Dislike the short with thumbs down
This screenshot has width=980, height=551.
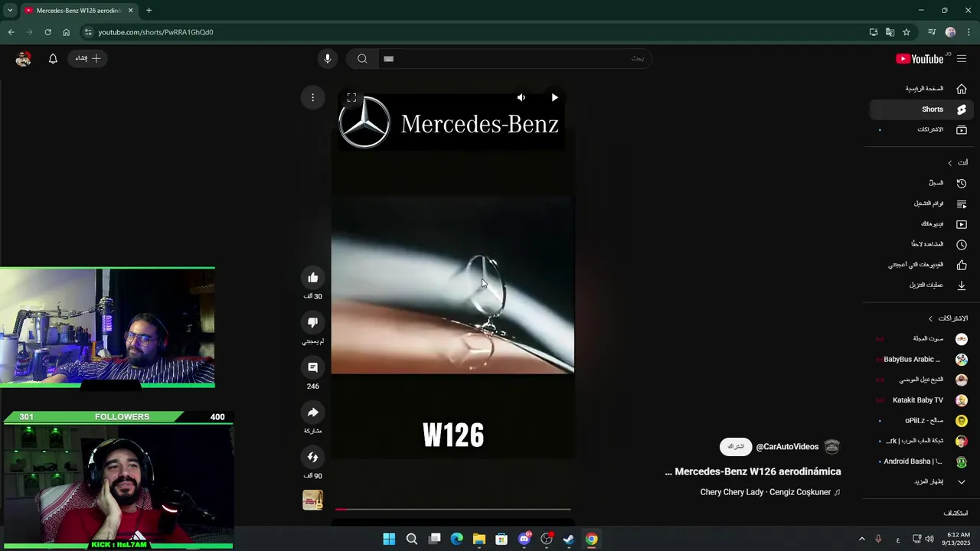[312, 322]
